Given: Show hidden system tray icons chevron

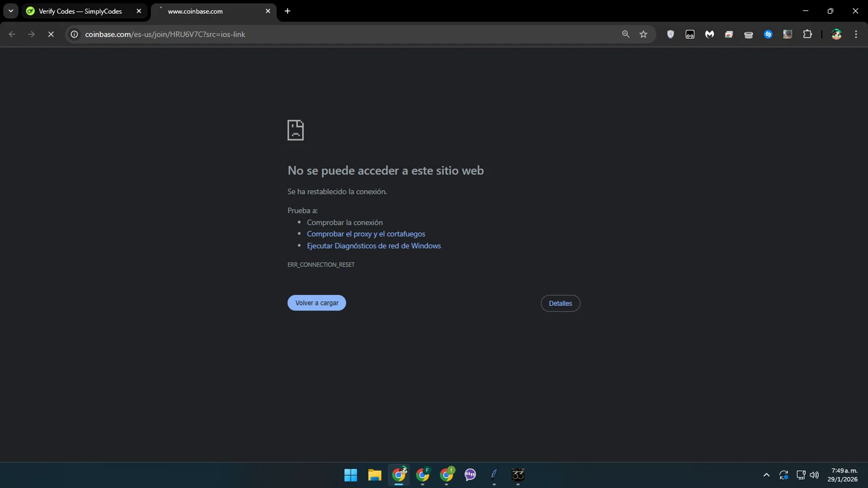Looking at the screenshot, I should (x=766, y=475).
